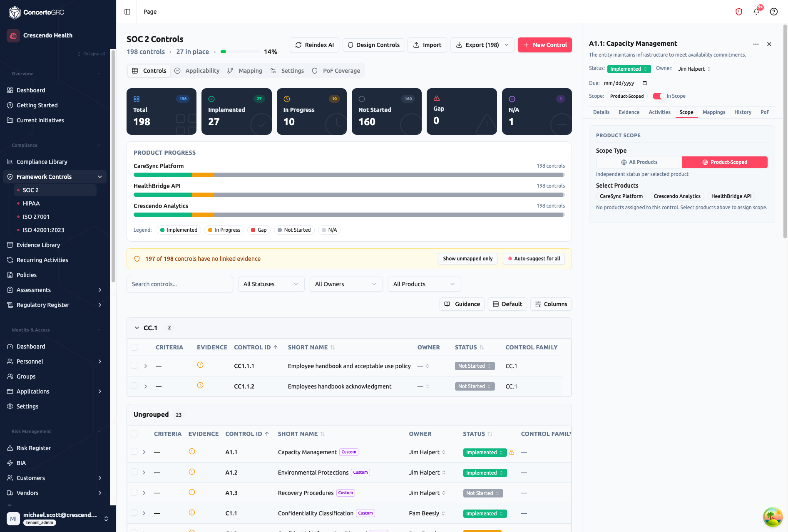Open the All Products filter dropdown
788x532 pixels.
click(424, 284)
